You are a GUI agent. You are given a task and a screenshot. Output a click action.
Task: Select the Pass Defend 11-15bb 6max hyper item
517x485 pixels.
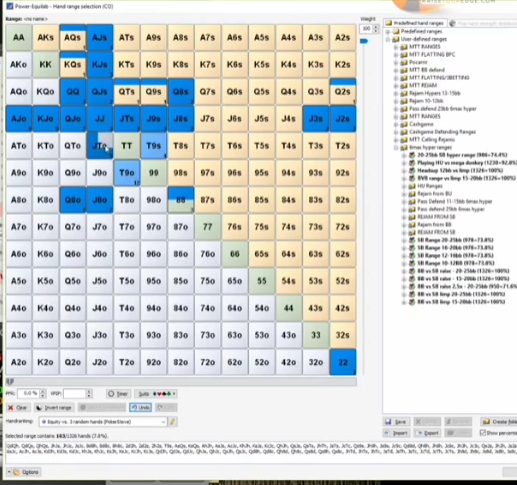coord(455,201)
